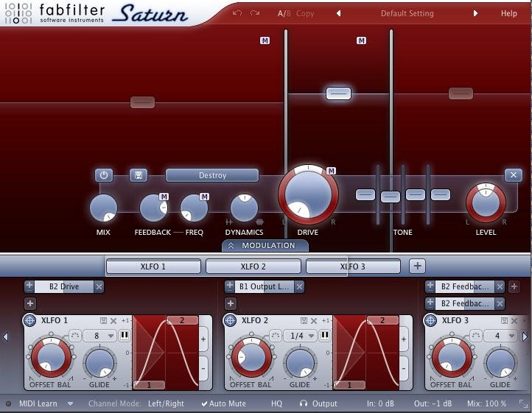Click modulation M badge on Drive knob
This screenshot has width=532, height=413.
point(331,171)
